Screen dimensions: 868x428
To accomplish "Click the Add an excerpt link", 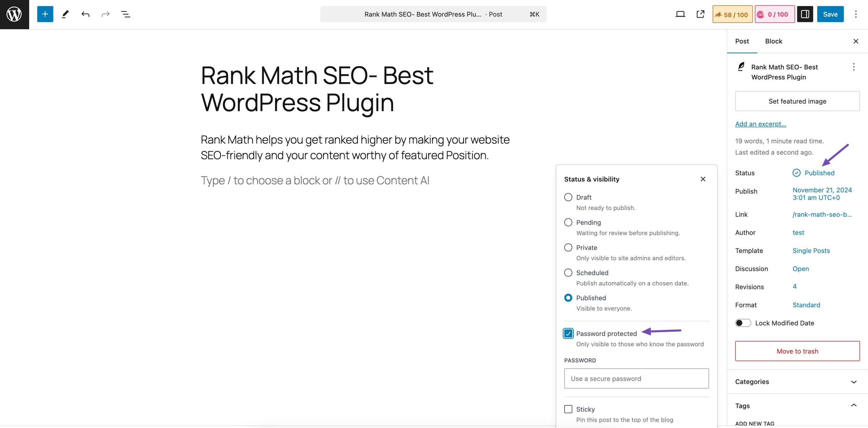I will pos(761,123).
